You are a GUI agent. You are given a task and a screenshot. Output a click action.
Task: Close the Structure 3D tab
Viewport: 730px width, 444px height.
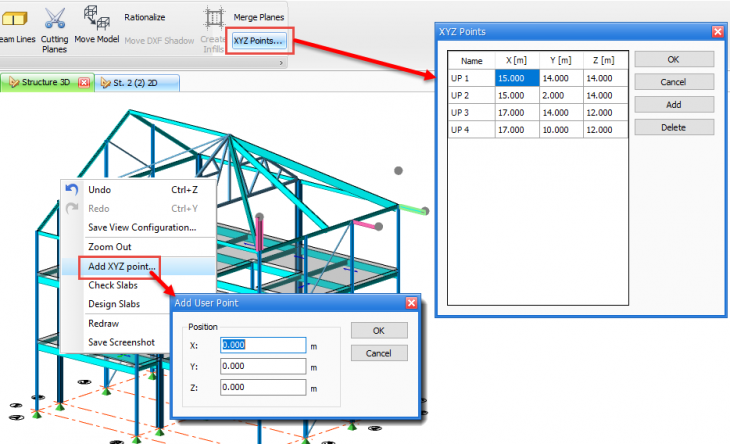tap(84, 82)
